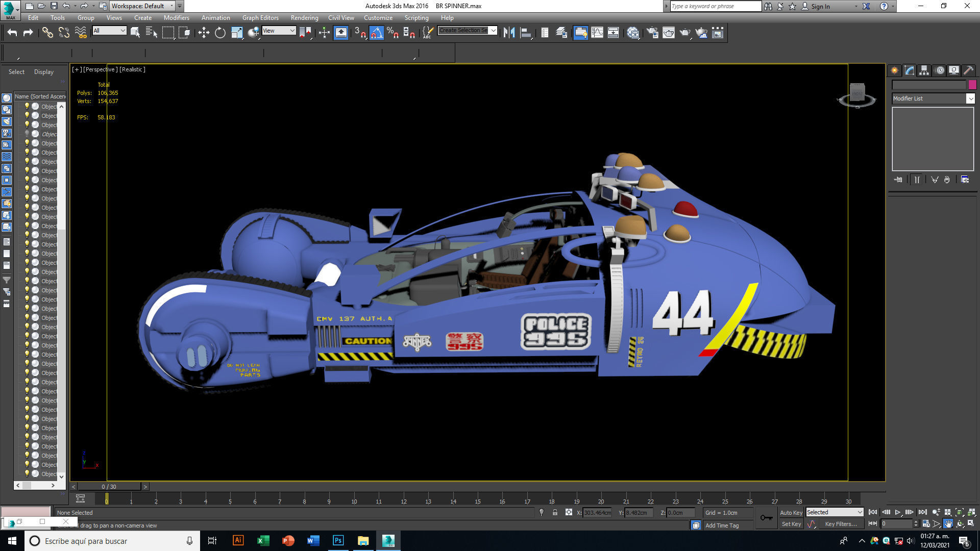Screen dimensions: 980x551
Task: Open the Edit menu
Action: coord(33,17)
